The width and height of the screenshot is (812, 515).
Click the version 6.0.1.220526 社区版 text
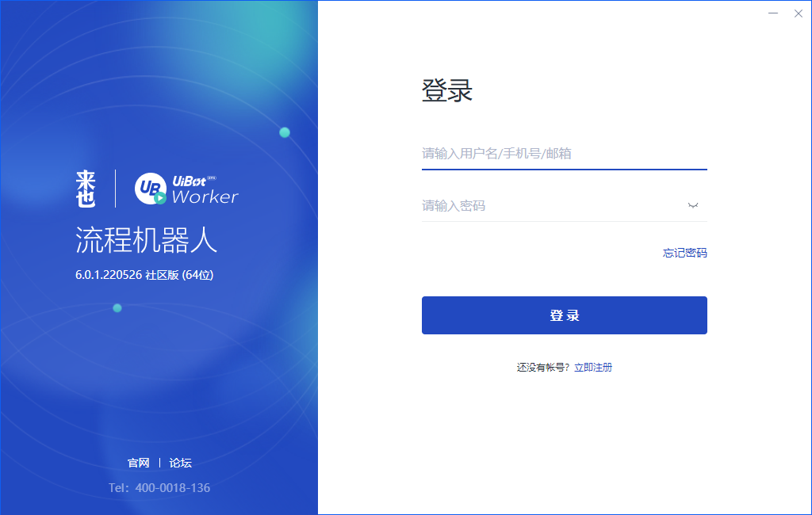coord(144,275)
